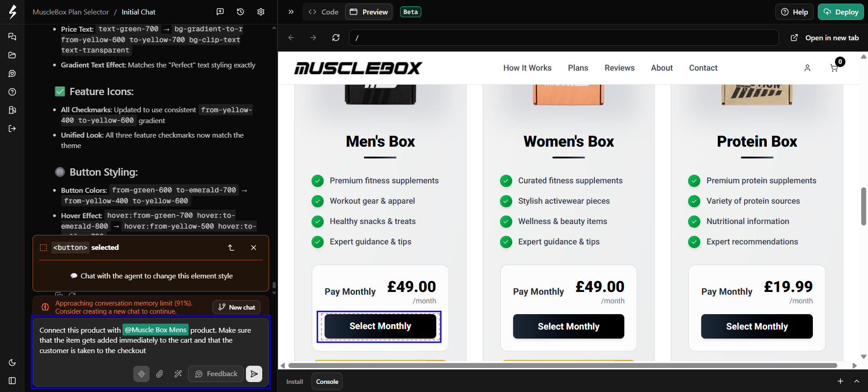The height and width of the screenshot is (392, 868).
Task: Open the Console tab
Action: point(327,382)
